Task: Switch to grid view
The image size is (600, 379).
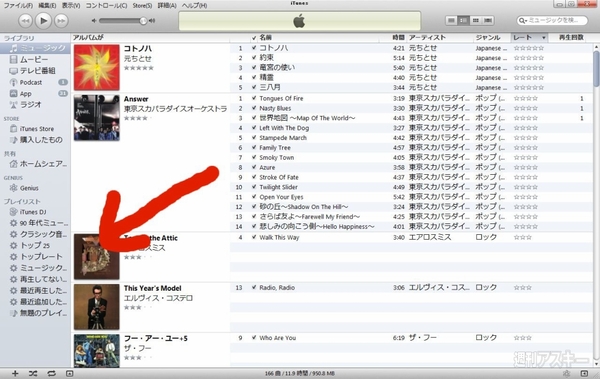Action: 476,20
